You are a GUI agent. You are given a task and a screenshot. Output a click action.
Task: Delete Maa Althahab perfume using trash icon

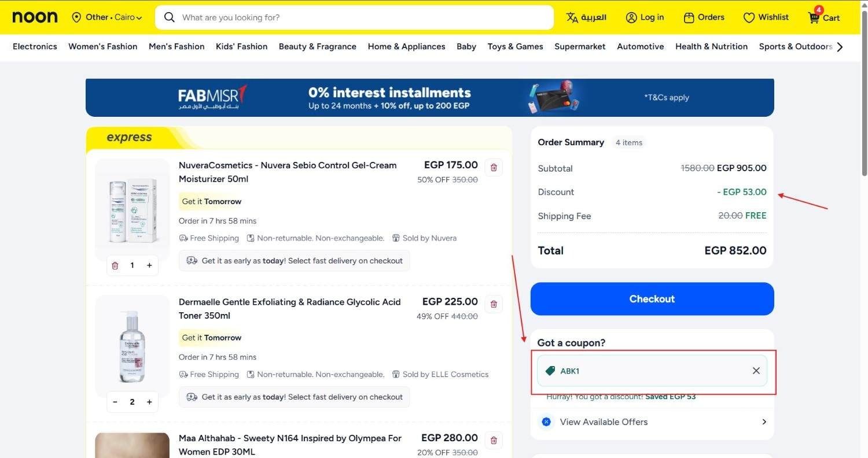point(494,441)
